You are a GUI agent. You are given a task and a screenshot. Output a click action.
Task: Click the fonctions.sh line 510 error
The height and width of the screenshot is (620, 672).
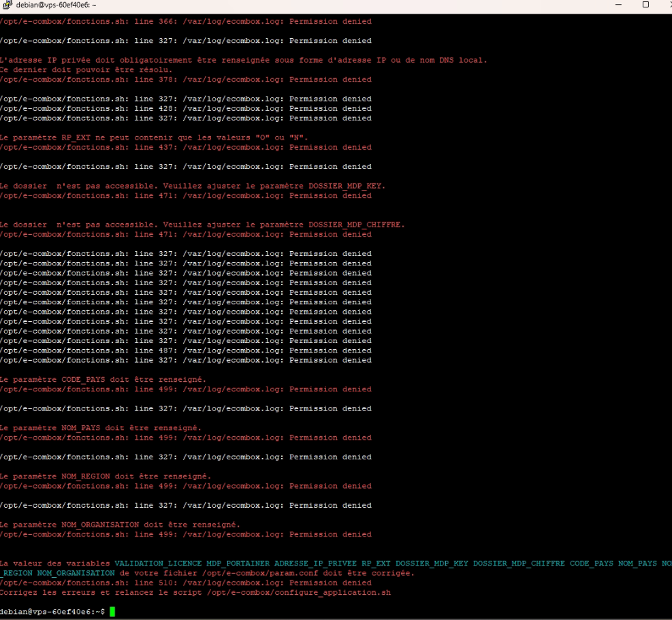click(186, 583)
